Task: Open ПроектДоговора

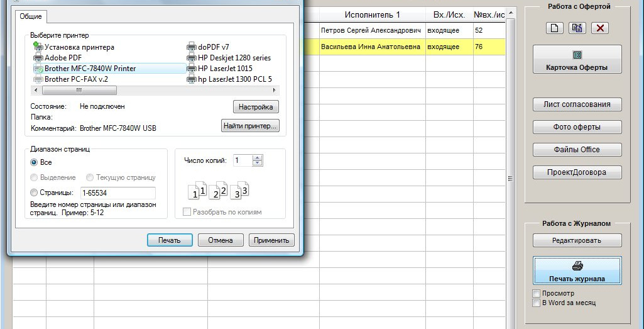Action: pos(577,172)
